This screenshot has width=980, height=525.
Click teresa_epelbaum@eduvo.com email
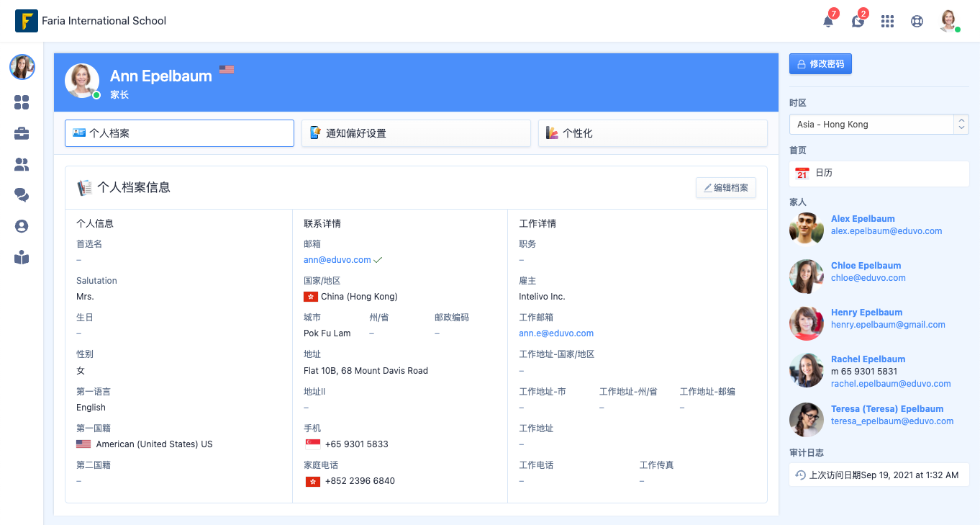[892, 421]
